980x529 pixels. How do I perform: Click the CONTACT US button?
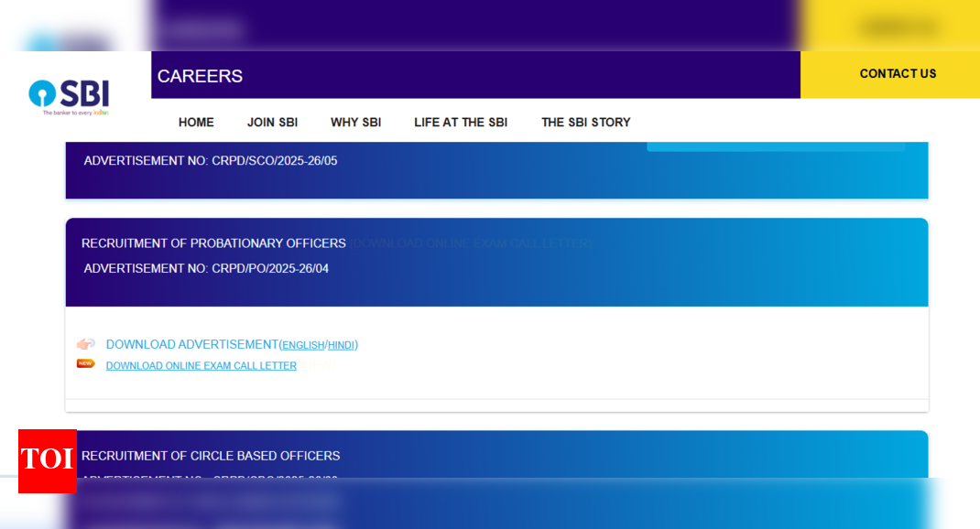[x=898, y=74]
